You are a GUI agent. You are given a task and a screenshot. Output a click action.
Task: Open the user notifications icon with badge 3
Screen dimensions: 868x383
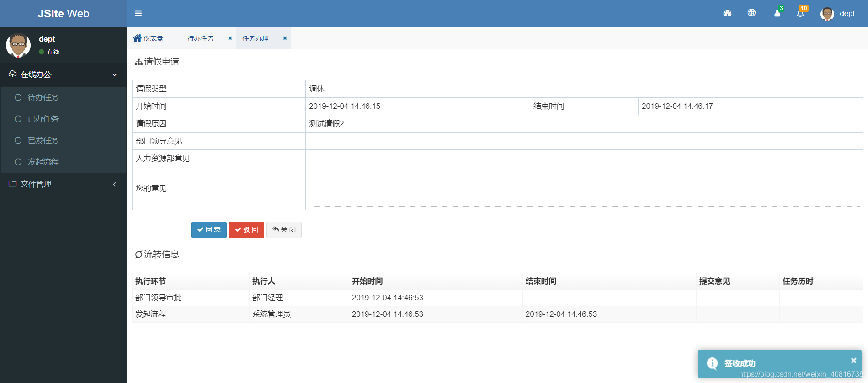tap(777, 13)
